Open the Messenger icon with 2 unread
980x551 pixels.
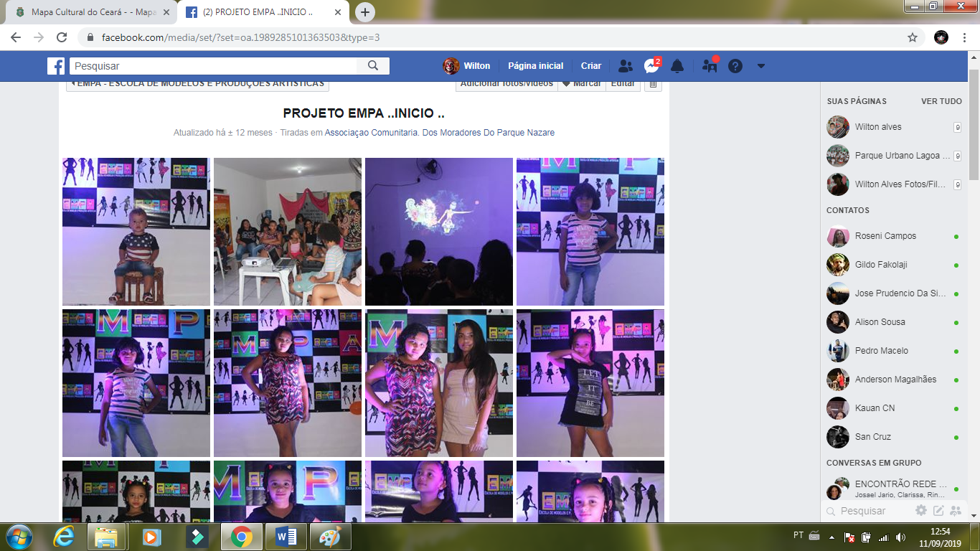coord(651,66)
